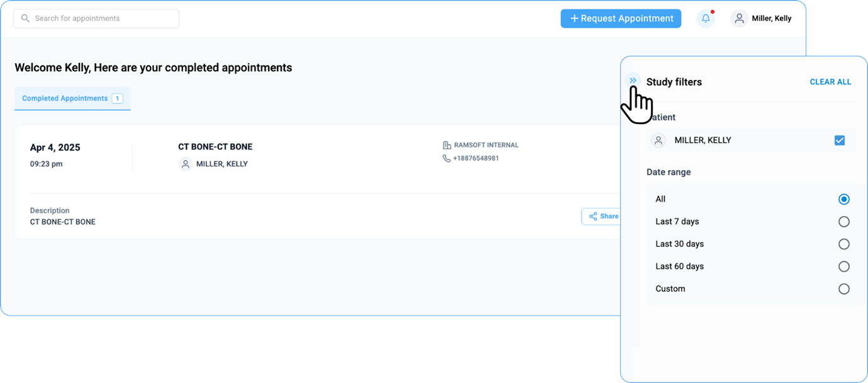868x383 pixels.
Task: Click the building icon beside RAMSOFT INTERNAL
Action: [446, 146]
